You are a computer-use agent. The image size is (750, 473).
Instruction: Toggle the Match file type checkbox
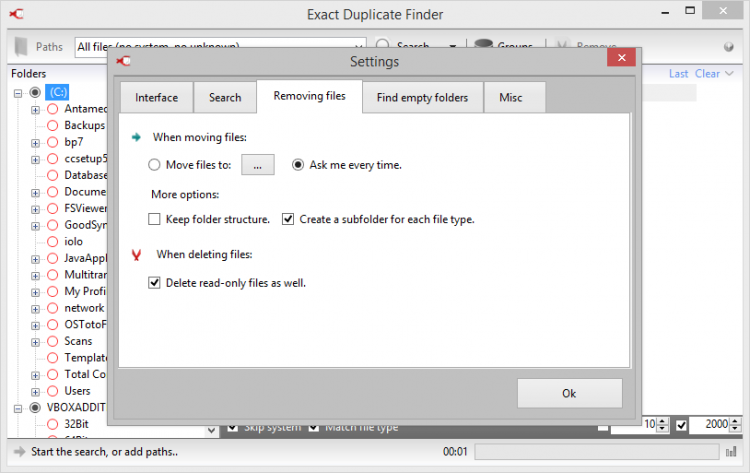(x=314, y=428)
